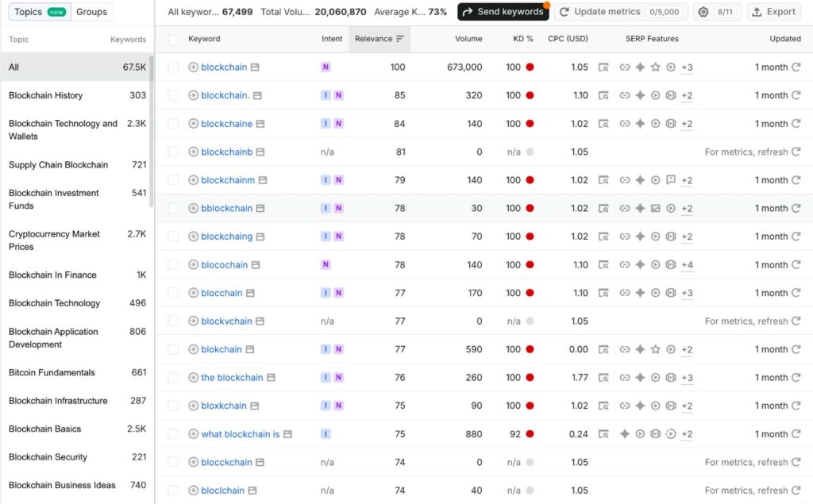Refresh metrics icon in blockchain row

point(796,67)
